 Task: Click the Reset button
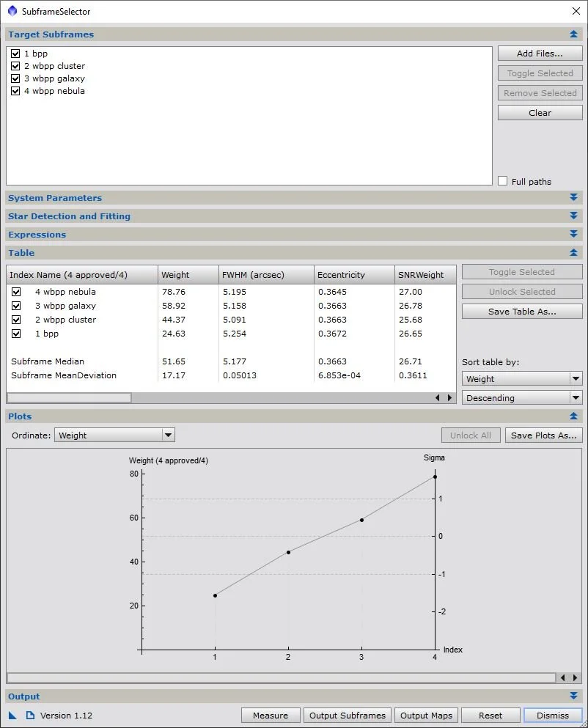(490, 716)
